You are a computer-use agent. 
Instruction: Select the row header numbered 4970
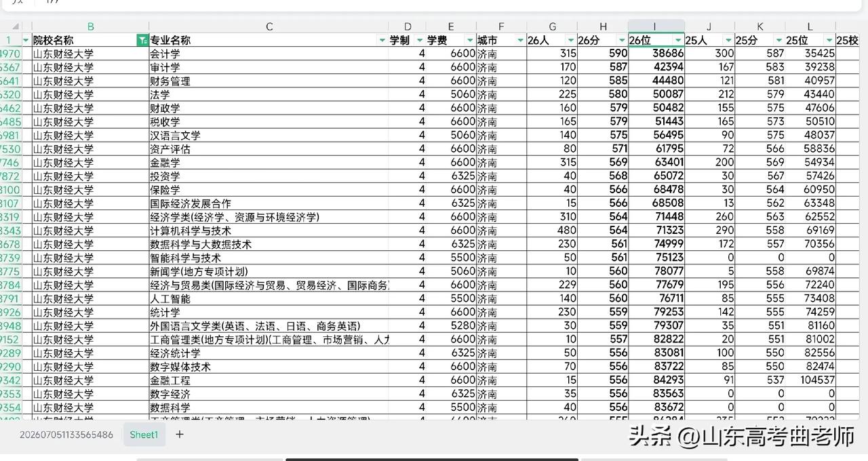(x=11, y=54)
